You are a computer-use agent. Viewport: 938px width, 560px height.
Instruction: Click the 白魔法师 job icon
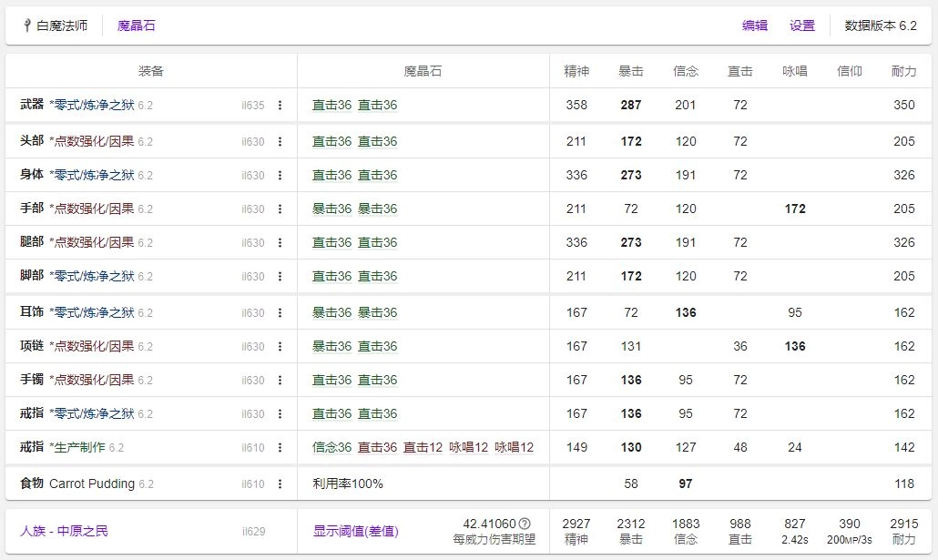[x=27, y=25]
